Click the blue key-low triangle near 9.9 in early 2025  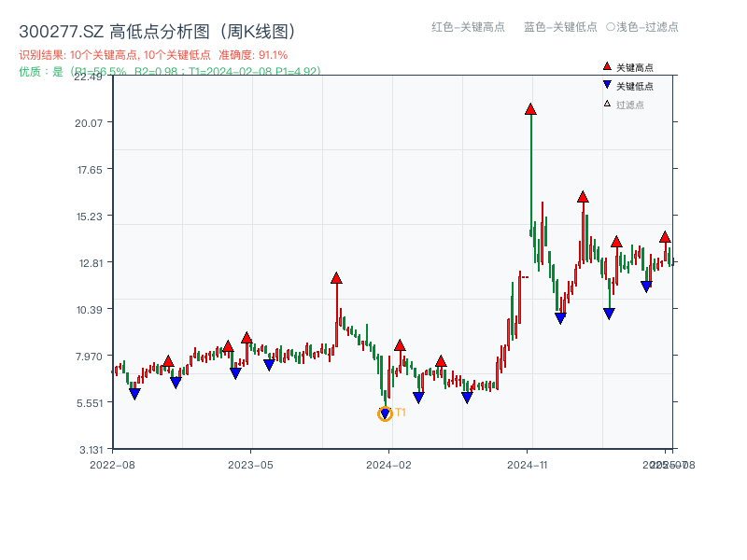[561, 318]
